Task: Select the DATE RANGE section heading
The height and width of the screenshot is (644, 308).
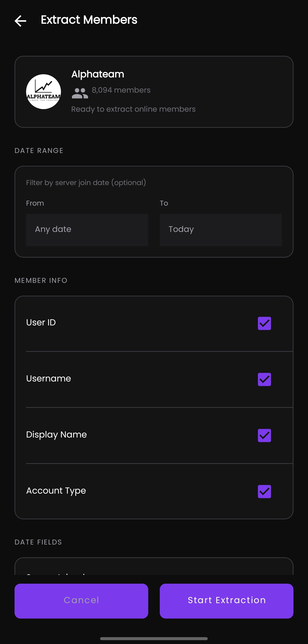Action: tap(39, 150)
